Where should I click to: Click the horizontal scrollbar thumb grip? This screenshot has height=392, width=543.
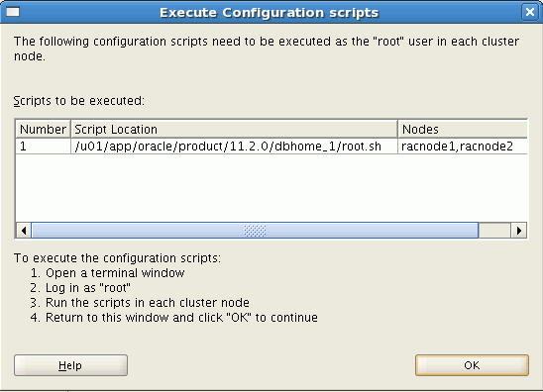255,231
